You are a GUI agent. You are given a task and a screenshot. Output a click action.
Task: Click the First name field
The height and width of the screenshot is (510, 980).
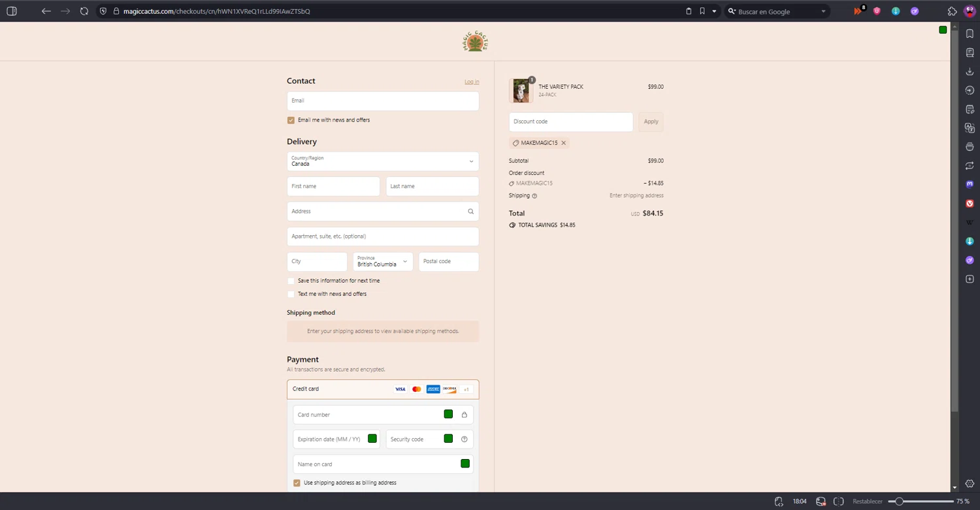pos(333,186)
